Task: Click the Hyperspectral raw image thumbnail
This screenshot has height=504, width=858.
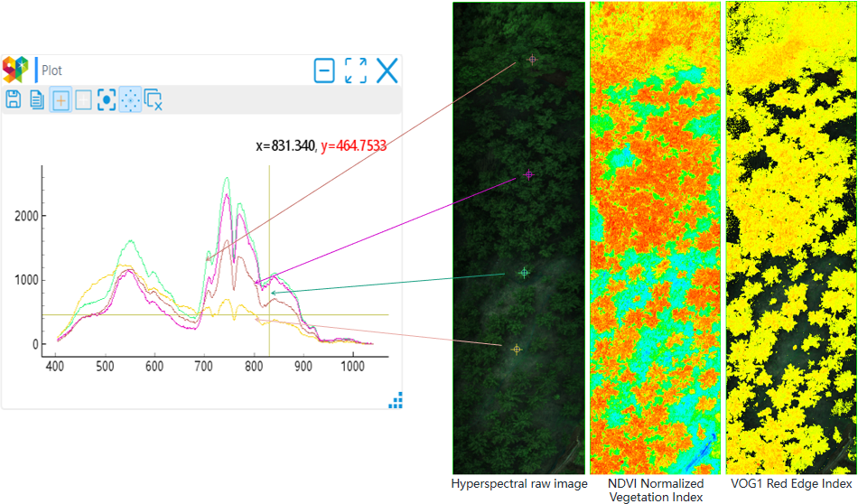Action: tap(518, 238)
